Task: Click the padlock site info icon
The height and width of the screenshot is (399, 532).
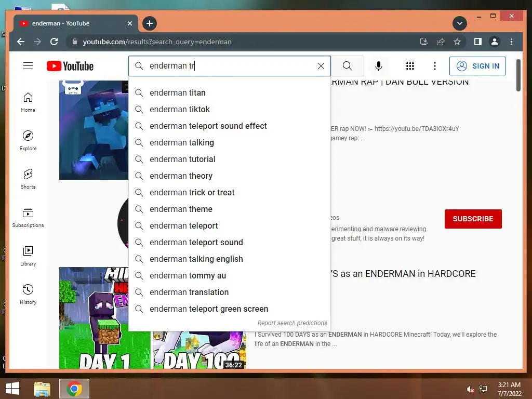Action: click(75, 42)
